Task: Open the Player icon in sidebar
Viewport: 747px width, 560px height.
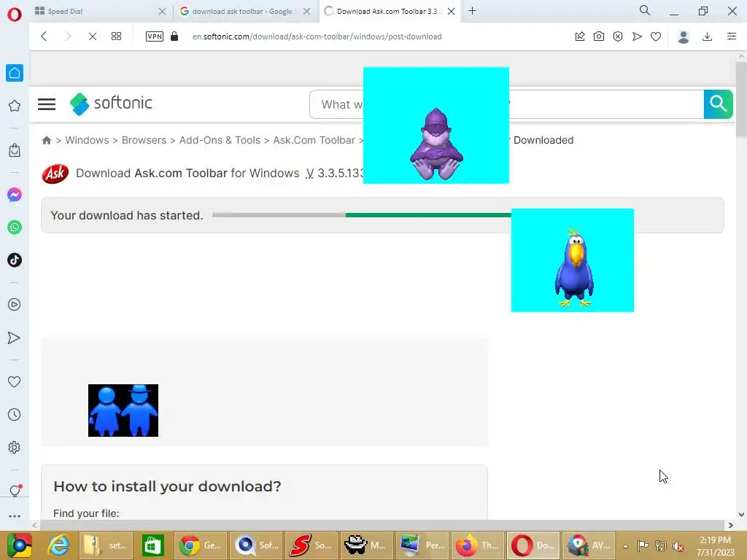Action: [15, 304]
